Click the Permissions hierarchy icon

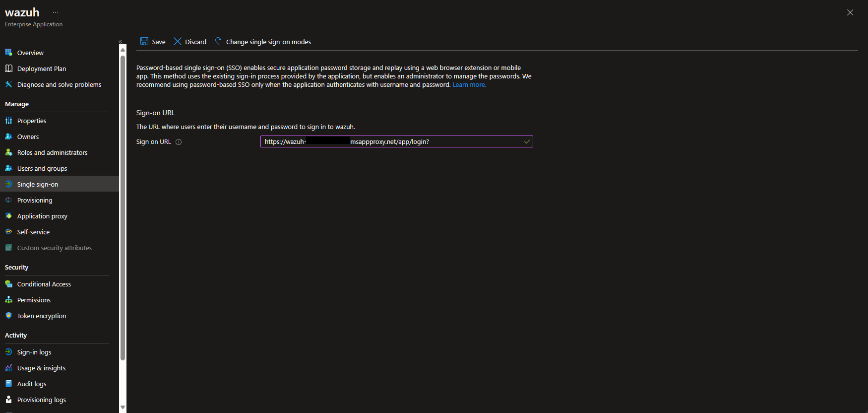pos(8,300)
